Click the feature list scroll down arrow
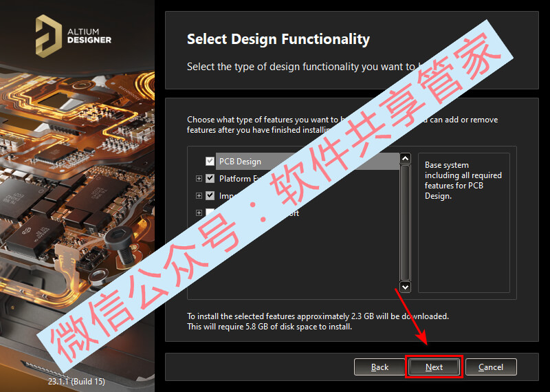 (x=405, y=287)
